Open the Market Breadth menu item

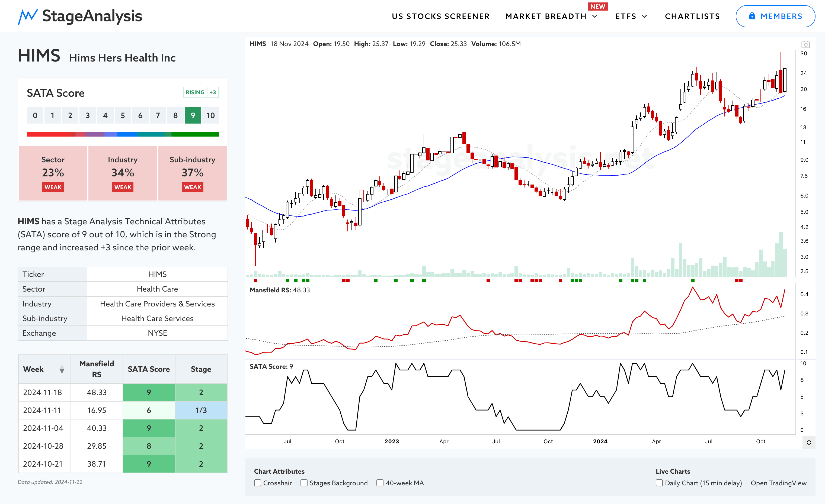click(x=546, y=16)
